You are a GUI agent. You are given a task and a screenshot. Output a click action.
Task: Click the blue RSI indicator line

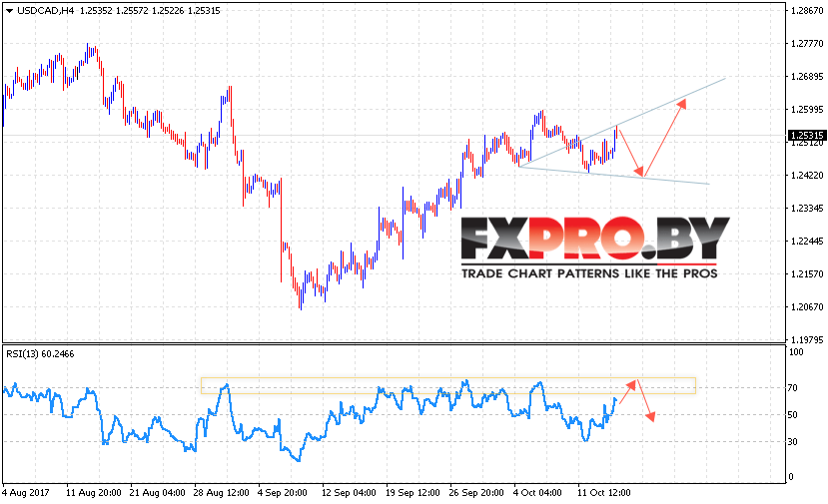coord(310,420)
